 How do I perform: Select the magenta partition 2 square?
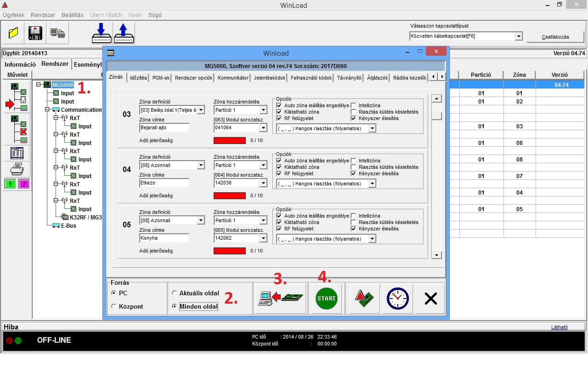23,184
